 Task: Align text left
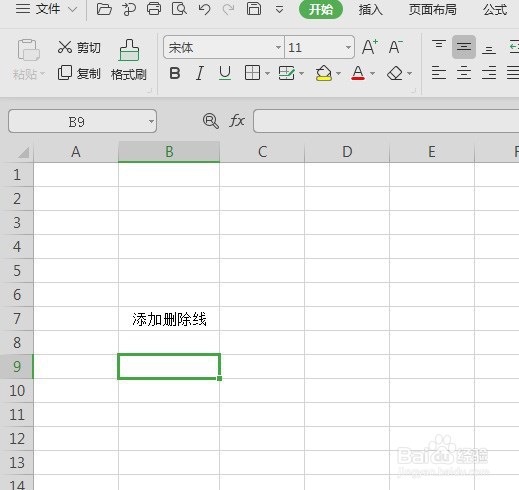pyautogui.click(x=439, y=73)
